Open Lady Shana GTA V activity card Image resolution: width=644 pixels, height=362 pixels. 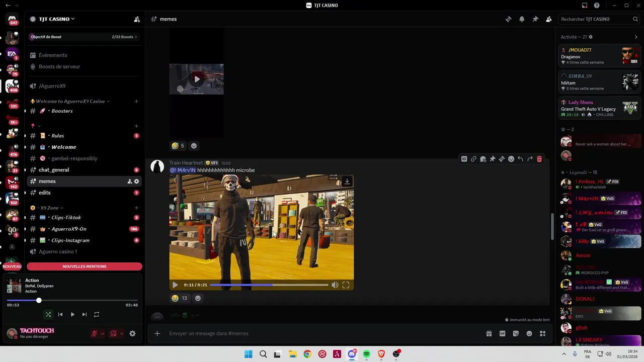(600, 108)
